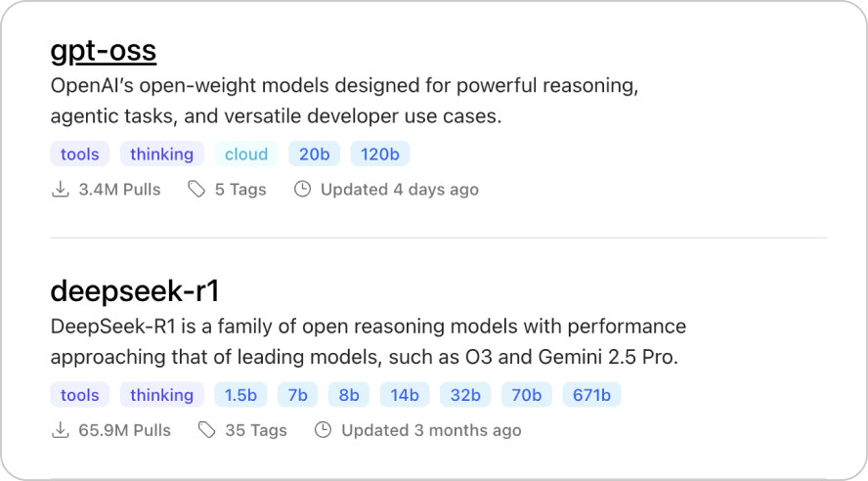Click the download icon beside 3.4M Pulls

click(x=60, y=189)
